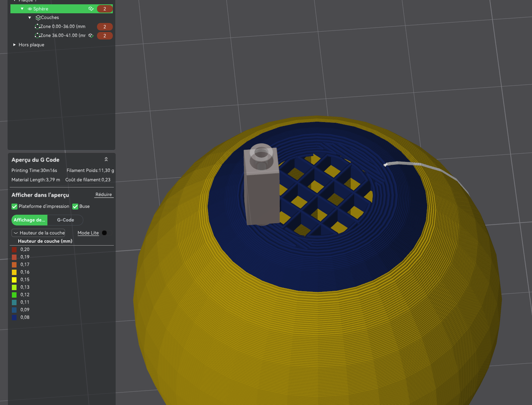
Task: Click the dark blue 0,08 color swatch
Action: [x=14, y=317]
